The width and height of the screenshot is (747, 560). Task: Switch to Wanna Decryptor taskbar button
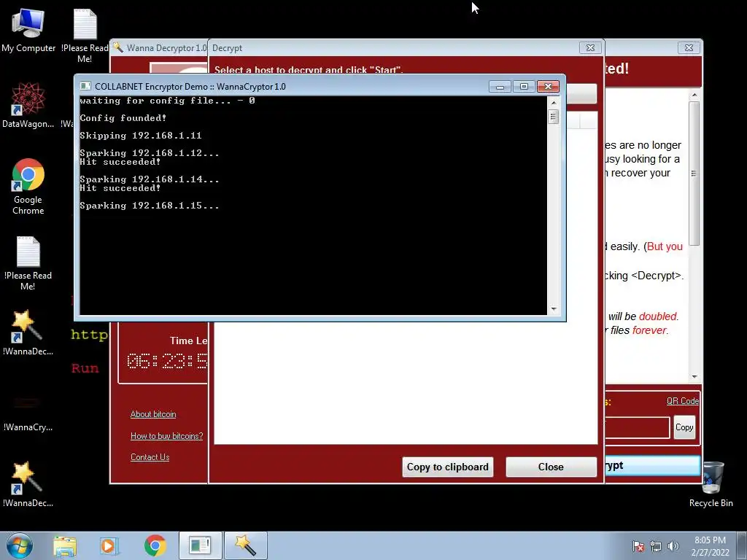point(246,545)
